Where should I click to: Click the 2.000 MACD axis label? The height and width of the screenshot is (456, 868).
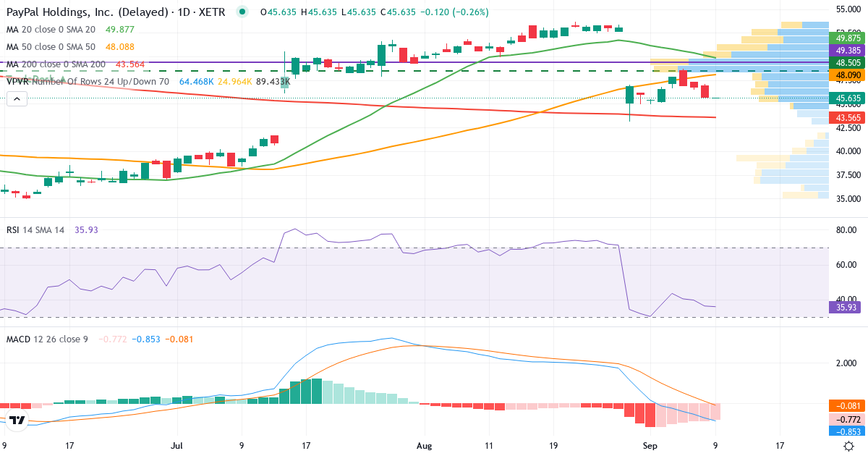pos(846,363)
